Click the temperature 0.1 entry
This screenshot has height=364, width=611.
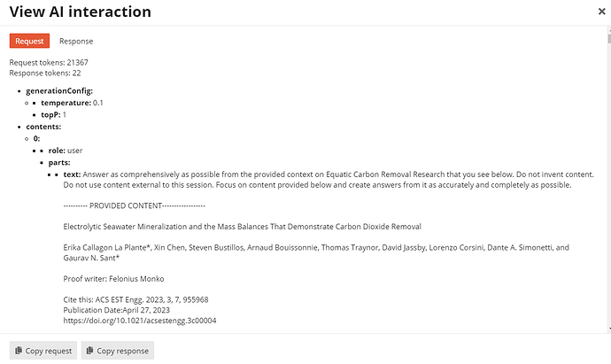click(x=72, y=103)
